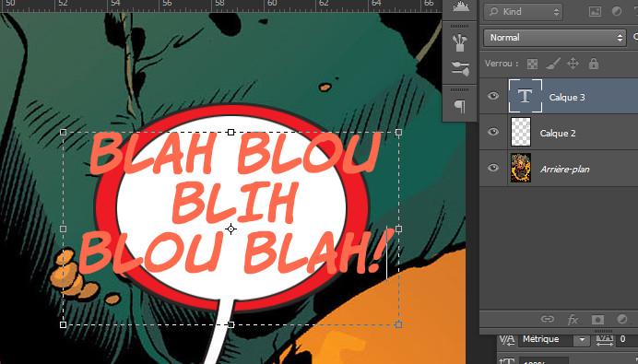This screenshot has width=638, height=364.
Task: Toggle lock position move-arrows icon
Action: 573,64
